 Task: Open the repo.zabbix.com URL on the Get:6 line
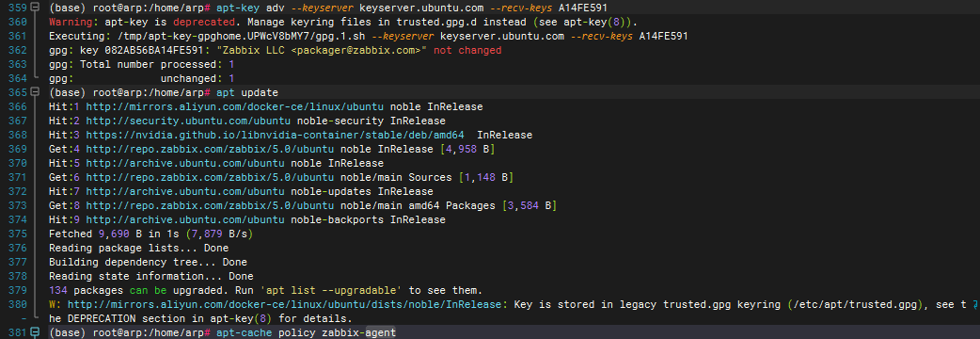[210, 178]
